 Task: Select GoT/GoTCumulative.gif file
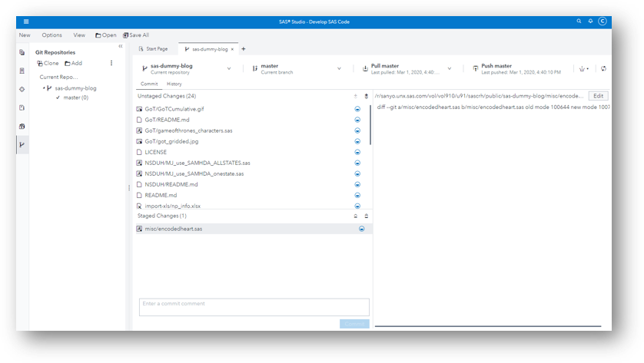pyautogui.click(x=174, y=109)
